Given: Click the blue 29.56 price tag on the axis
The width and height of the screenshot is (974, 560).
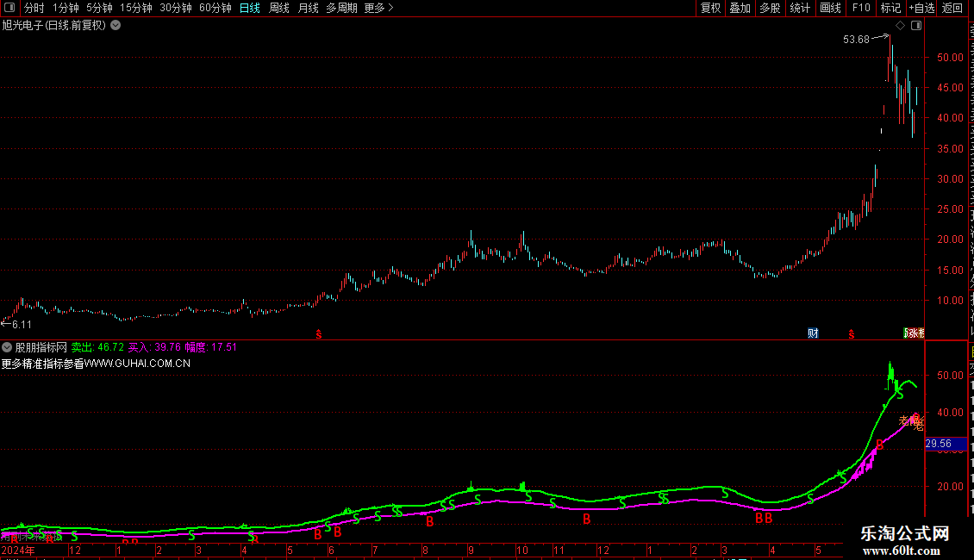Looking at the screenshot, I should pyautogui.click(x=946, y=444).
